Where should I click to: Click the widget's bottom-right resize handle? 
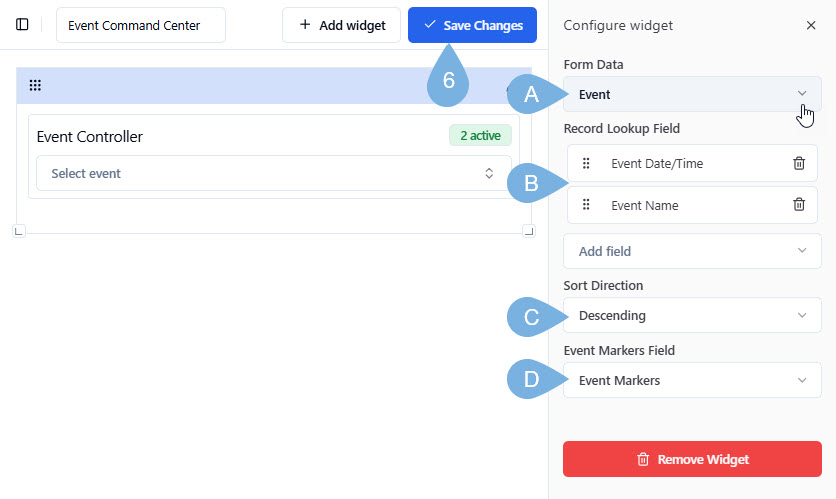tap(528, 231)
